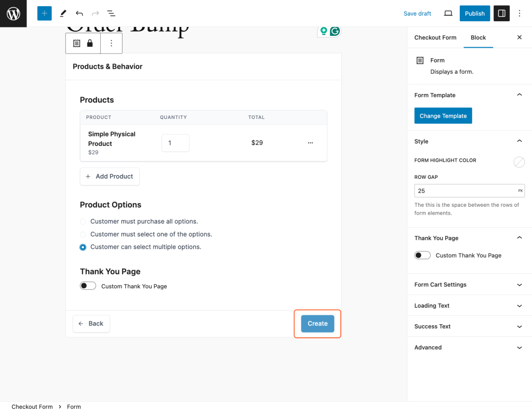Click the Create button
The width and height of the screenshot is (532, 412).
(317, 324)
